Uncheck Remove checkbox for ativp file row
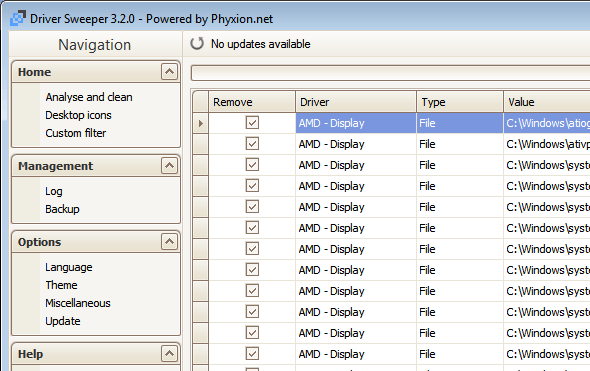 pos(252,144)
